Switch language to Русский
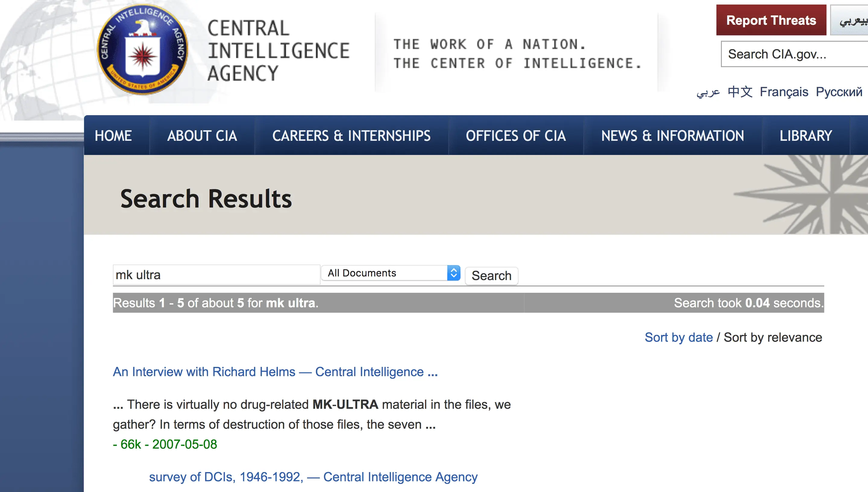This screenshot has width=868, height=492. (x=839, y=92)
